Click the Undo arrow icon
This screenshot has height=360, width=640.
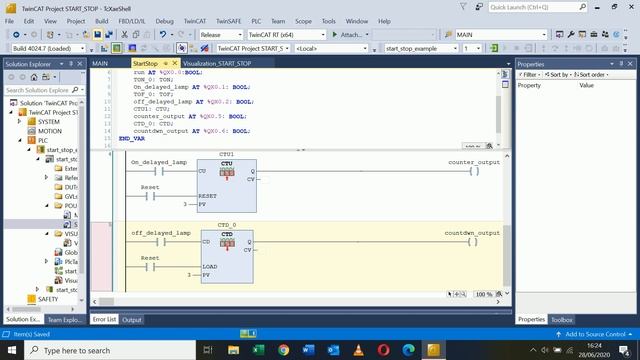pos(163,35)
